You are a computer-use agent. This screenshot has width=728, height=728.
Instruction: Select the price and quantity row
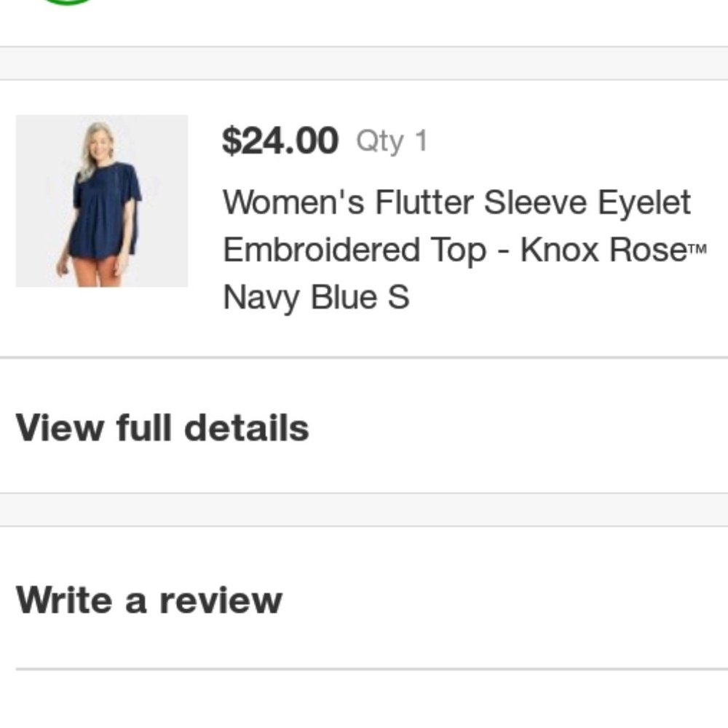pyautogui.click(x=328, y=143)
